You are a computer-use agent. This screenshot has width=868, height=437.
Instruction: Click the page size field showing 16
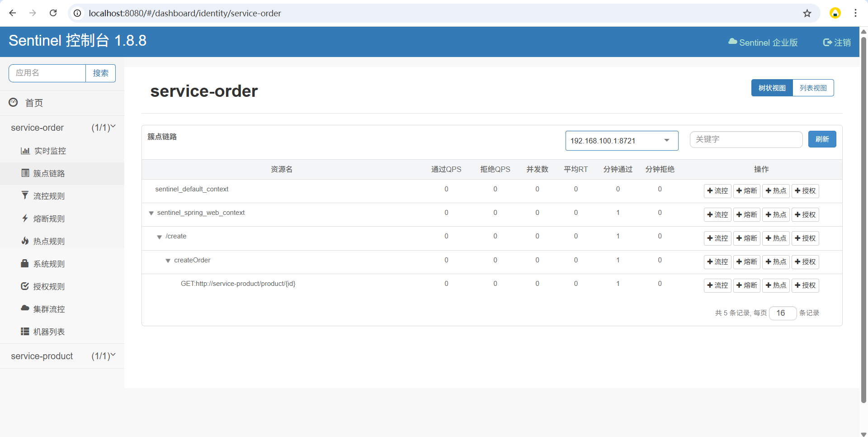(783, 313)
